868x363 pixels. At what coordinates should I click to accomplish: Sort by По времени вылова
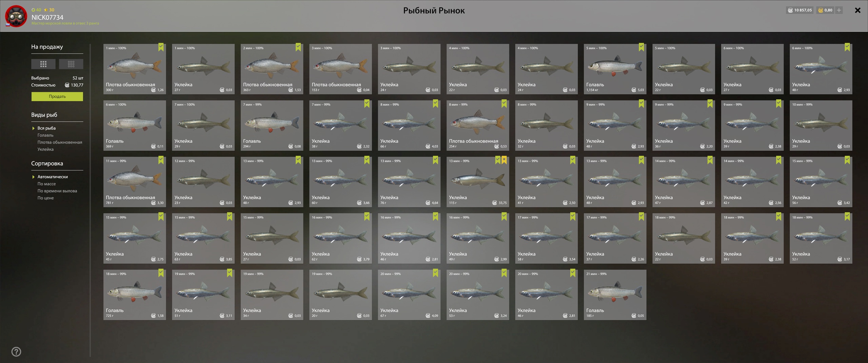(57, 191)
